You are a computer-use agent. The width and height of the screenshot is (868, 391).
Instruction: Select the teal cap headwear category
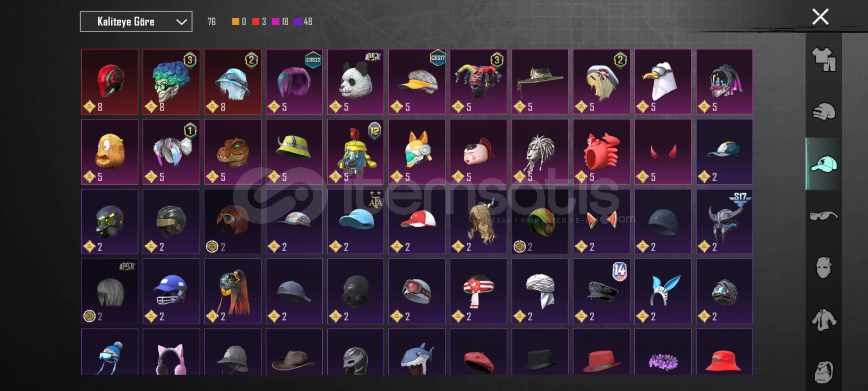(x=824, y=164)
